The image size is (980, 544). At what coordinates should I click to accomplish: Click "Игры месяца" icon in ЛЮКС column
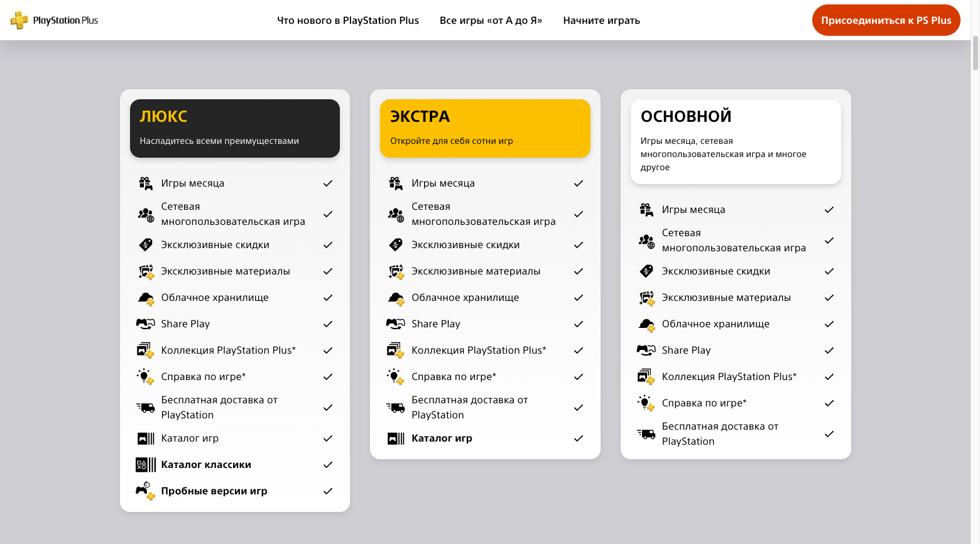pyautogui.click(x=146, y=183)
